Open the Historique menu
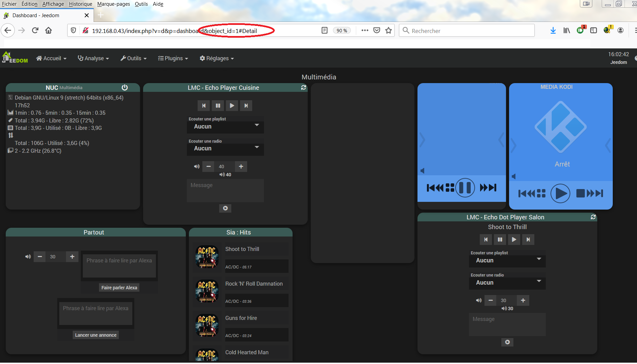The image size is (637, 364). [80, 4]
